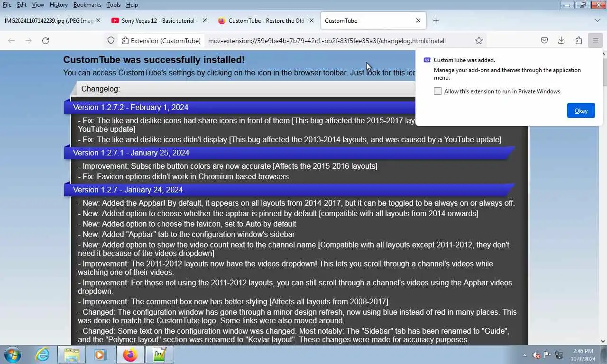Image resolution: width=607 pixels, height=364 pixels.
Task: Click the page scrollbar down arrow
Action: [603, 341]
